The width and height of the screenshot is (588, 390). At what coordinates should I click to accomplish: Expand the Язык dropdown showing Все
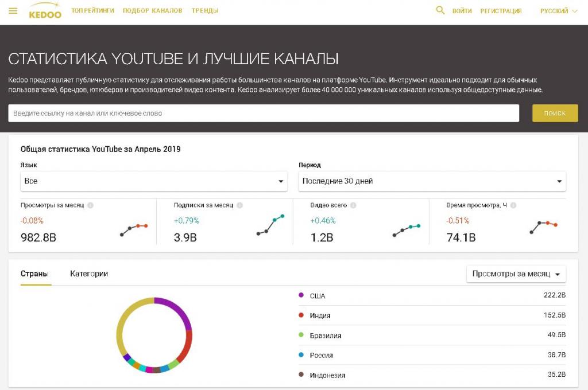coord(154,181)
